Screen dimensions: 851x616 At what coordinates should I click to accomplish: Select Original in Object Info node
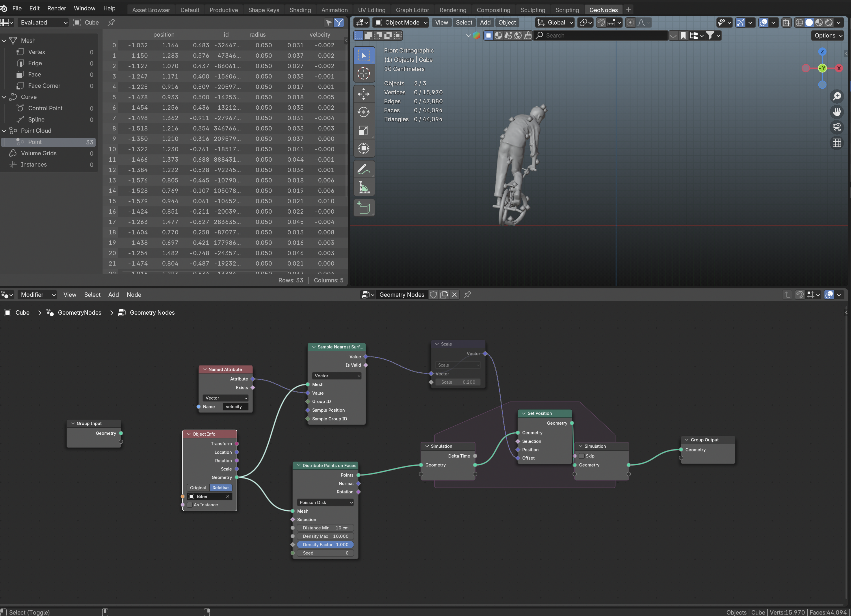(x=198, y=488)
